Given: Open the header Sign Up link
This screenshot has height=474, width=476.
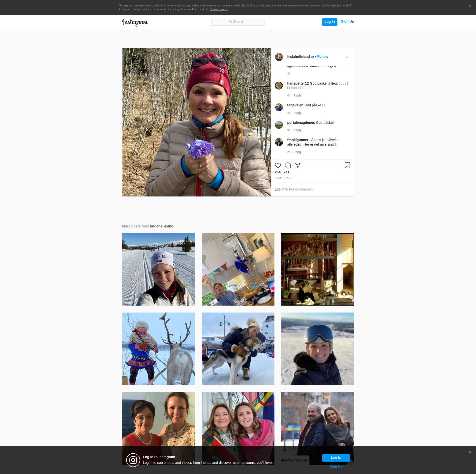Looking at the screenshot, I should (x=347, y=21).
